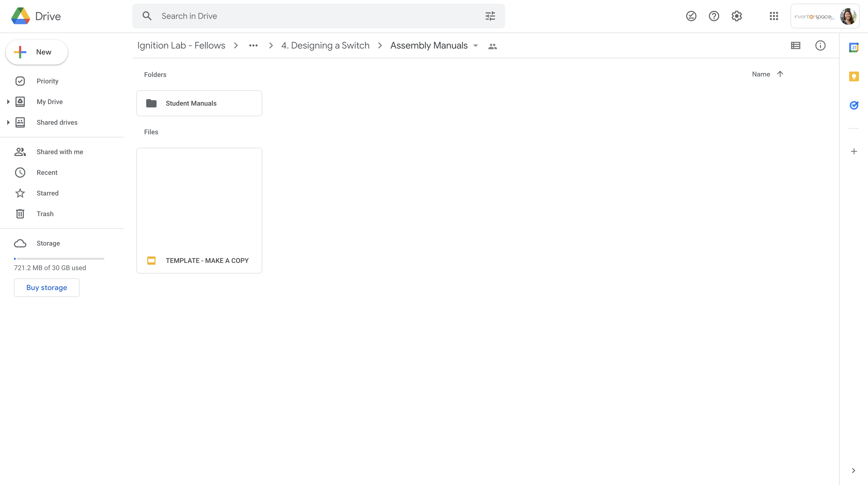This screenshot has height=485, width=868.
Task: Open the Assembly Manuals folder dropdown
Action: click(x=475, y=46)
